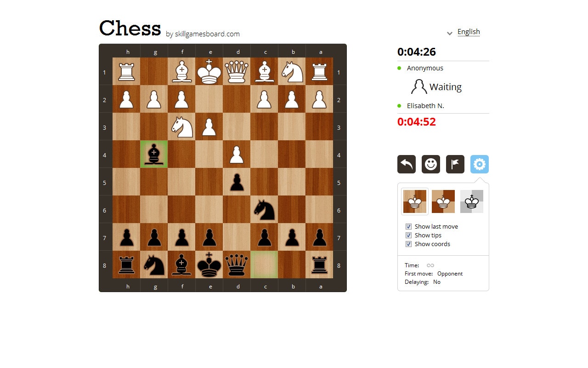Click the undo move arrow button
The image size is (588, 368).
pos(407,164)
